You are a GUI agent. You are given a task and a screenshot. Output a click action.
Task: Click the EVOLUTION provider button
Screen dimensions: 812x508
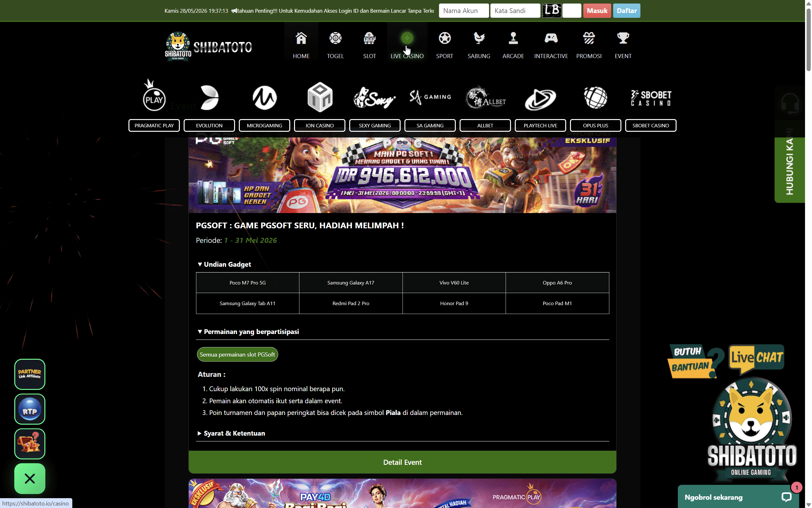209,125
